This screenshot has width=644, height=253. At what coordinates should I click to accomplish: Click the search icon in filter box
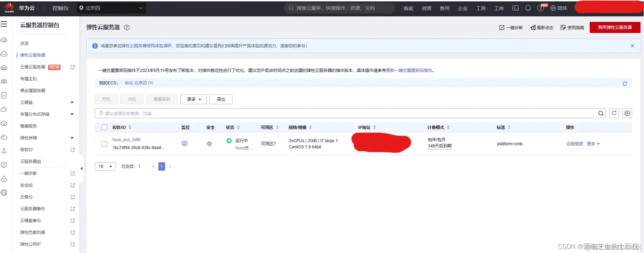601,113
